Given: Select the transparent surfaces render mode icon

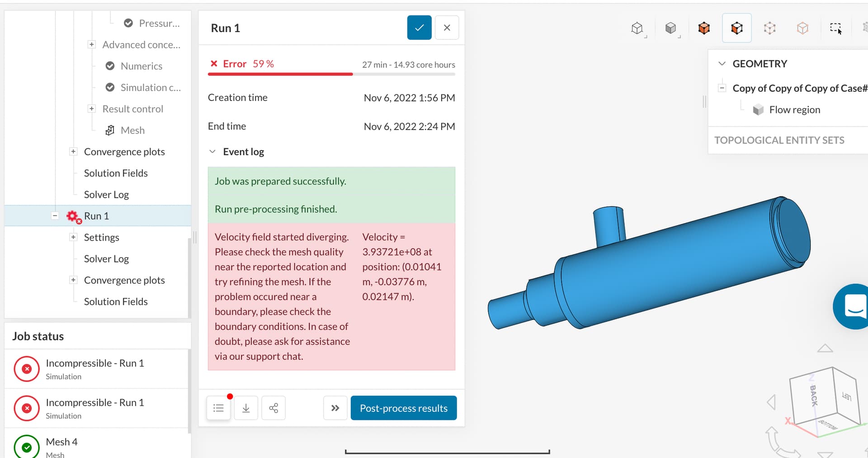Looking at the screenshot, I should click(803, 28).
